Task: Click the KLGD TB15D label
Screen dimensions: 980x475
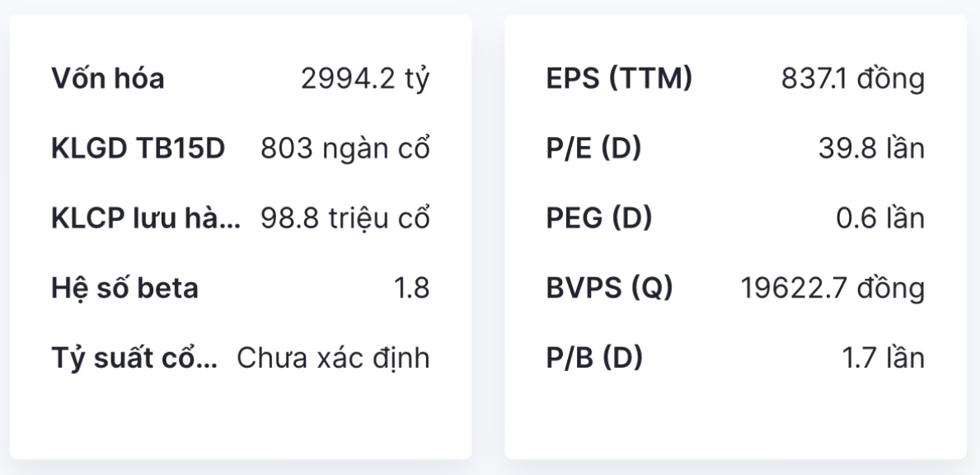Action: point(138,149)
